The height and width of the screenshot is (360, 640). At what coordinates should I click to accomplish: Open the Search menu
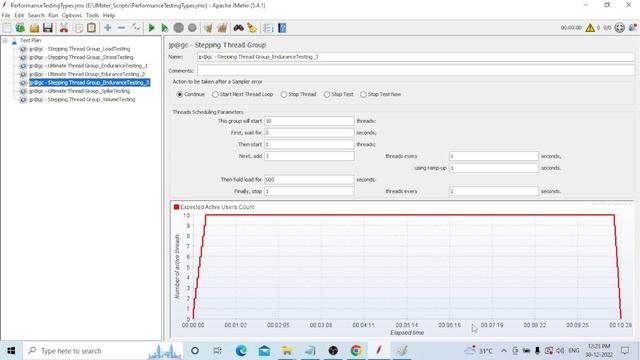36,16
